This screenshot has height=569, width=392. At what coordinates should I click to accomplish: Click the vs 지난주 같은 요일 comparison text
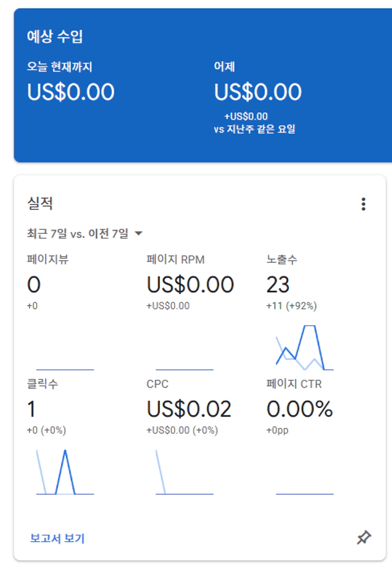(x=255, y=129)
